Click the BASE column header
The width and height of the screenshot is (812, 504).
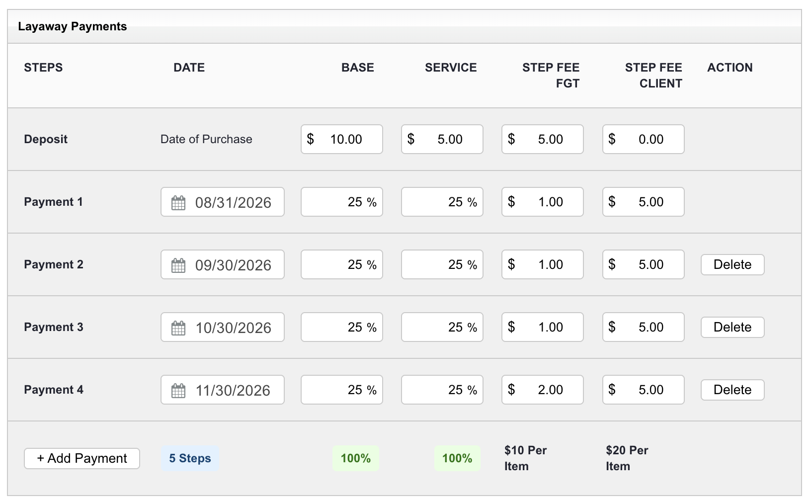point(358,68)
